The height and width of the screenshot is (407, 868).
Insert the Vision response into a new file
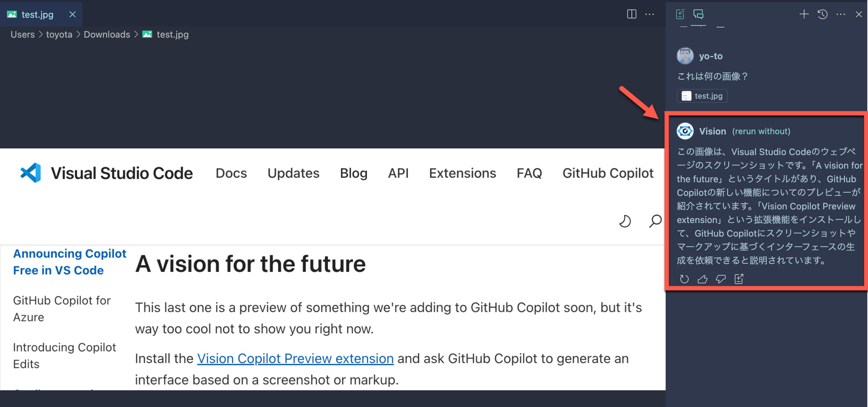coord(739,279)
